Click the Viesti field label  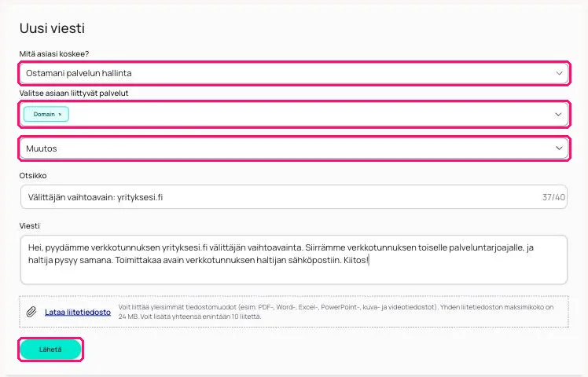29,225
